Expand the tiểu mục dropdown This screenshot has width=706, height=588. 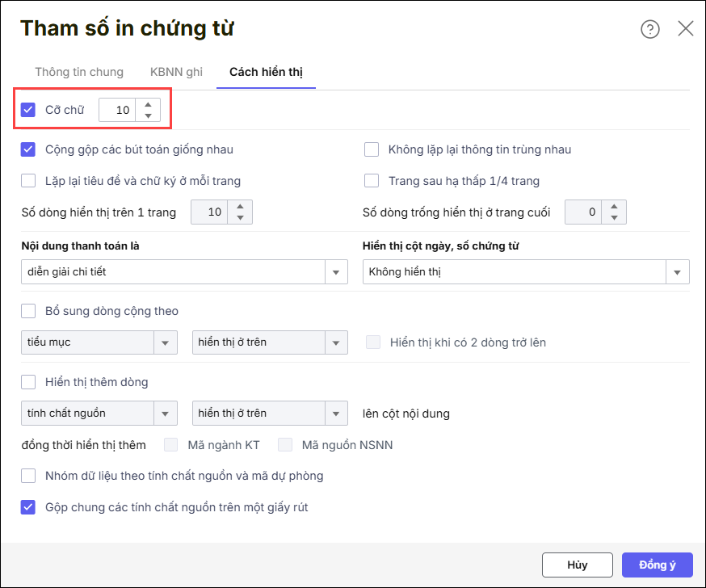click(166, 342)
